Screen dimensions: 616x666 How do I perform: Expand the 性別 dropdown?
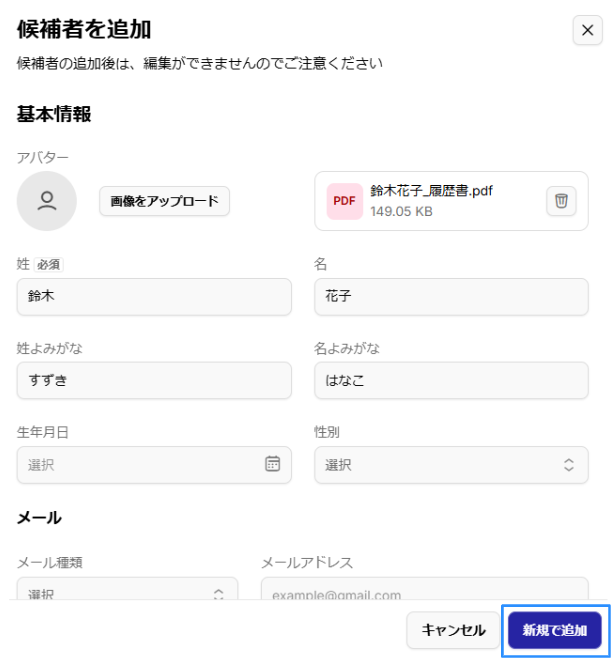pos(451,464)
